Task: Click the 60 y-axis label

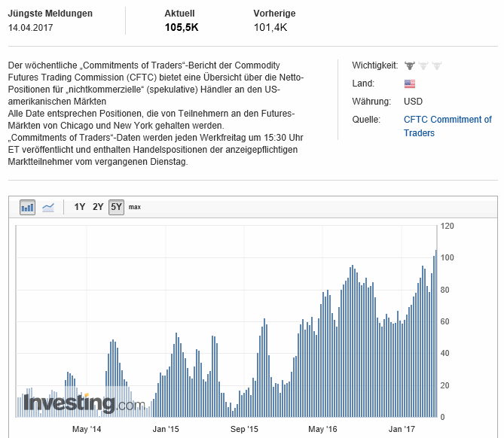Action: point(444,321)
